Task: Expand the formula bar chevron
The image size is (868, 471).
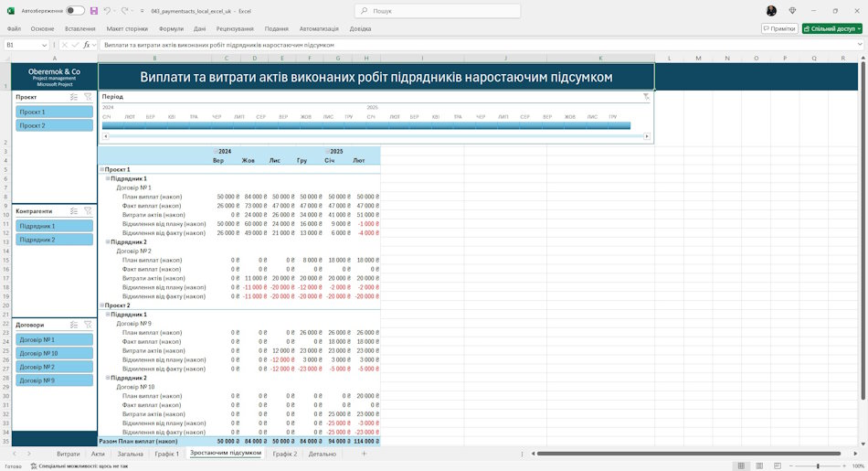Action: (x=859, y=45)
